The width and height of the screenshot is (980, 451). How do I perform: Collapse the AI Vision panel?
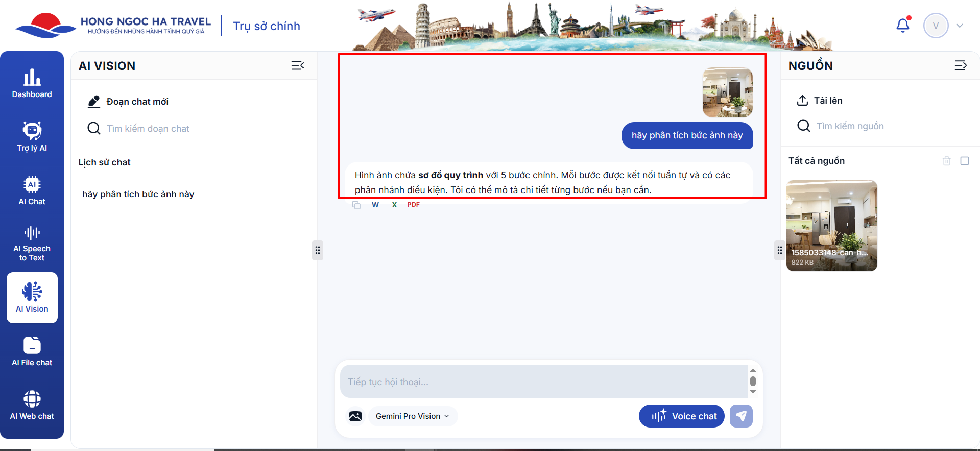click(298, 65)
